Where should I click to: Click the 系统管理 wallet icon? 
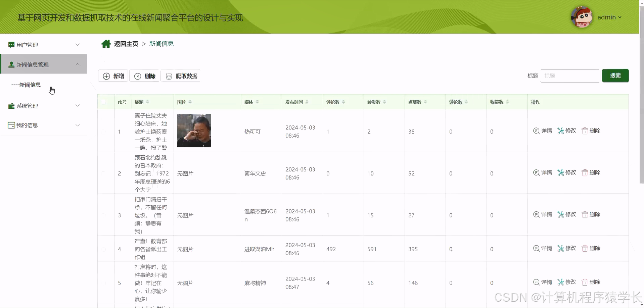(11, 106)
